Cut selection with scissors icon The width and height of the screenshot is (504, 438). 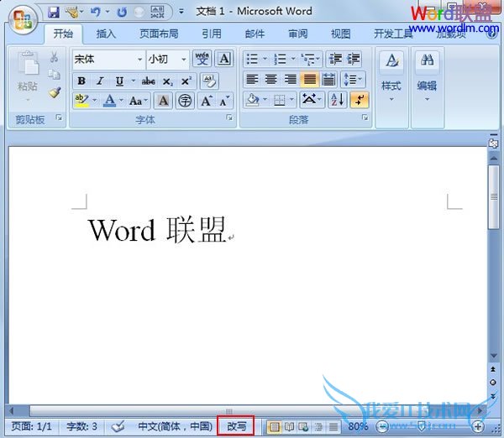pos(54,57)
